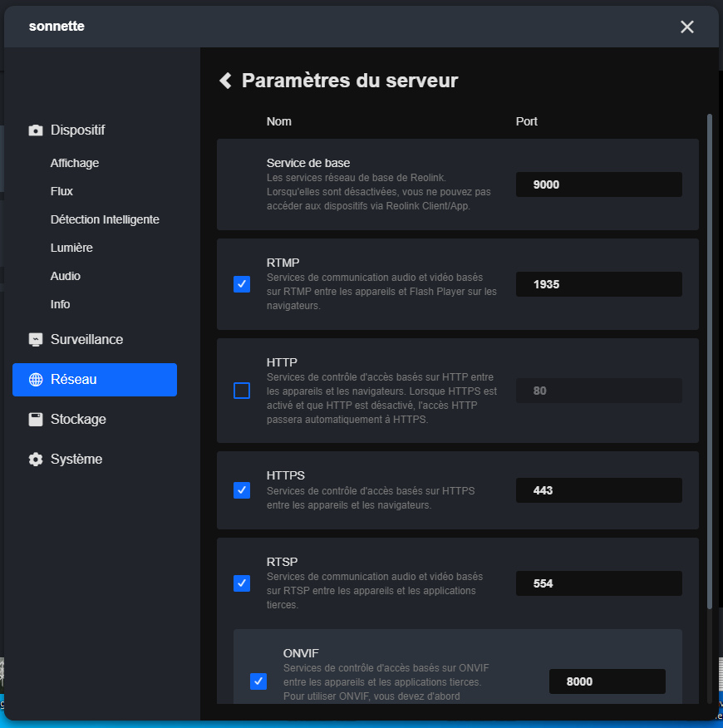Screen dimensions: 723x728
Task: Click the camera icon beside Dispositif
Action: coord(36,130)
